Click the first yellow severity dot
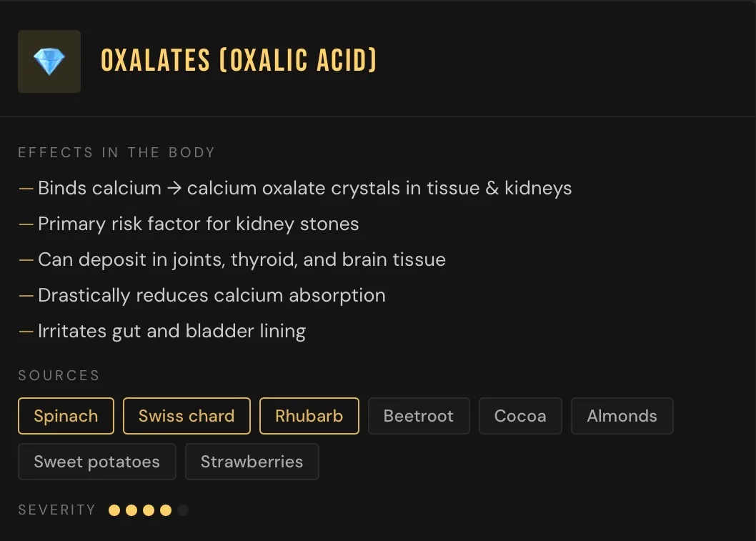This screenshot has width=756, height=541. 114,510
